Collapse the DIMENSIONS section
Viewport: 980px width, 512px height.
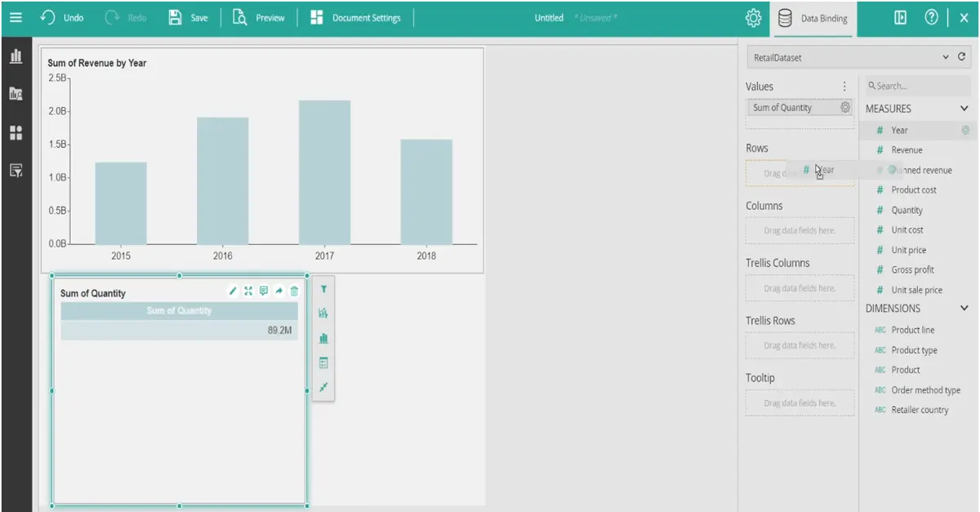click(x=964, y=309)
